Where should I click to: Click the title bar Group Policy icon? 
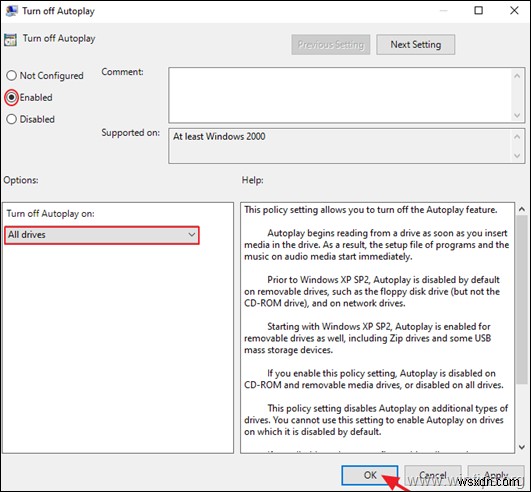click(11, 11)
